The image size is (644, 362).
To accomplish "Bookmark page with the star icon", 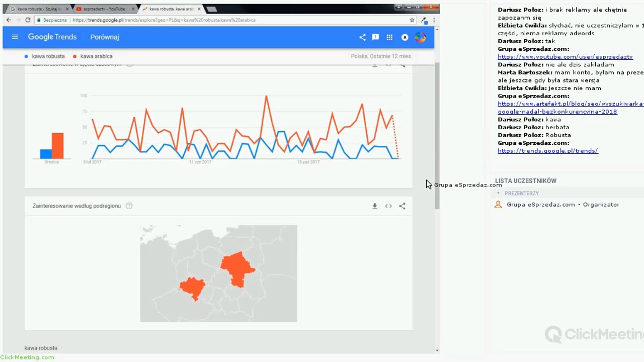I will (412, 20).
